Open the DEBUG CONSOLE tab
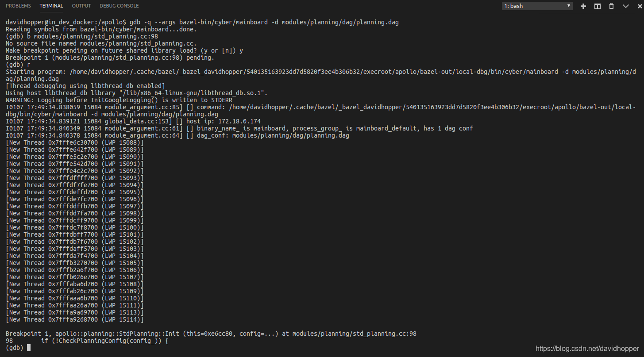This screenshot has width=644, height=357. pos(119,6)
